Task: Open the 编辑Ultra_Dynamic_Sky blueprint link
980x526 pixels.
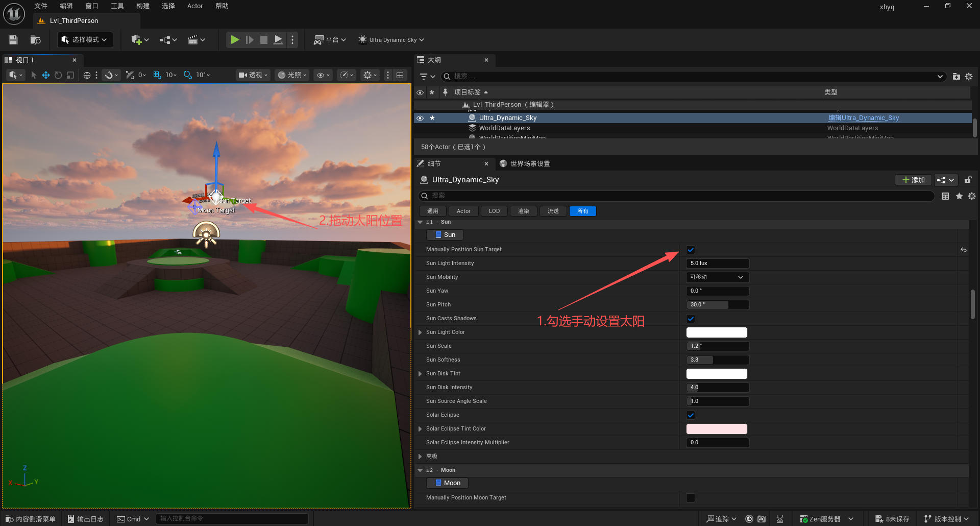Action: click(864, 118)
